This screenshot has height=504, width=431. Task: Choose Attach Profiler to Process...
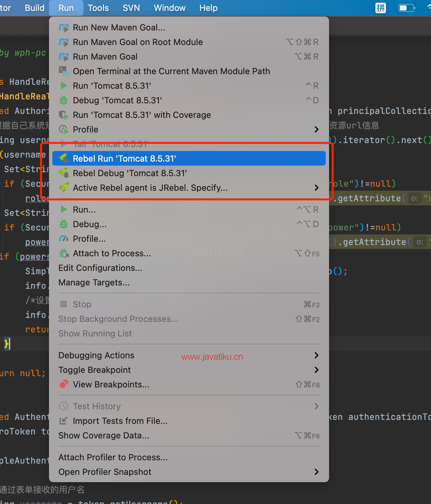pos(189,457)
